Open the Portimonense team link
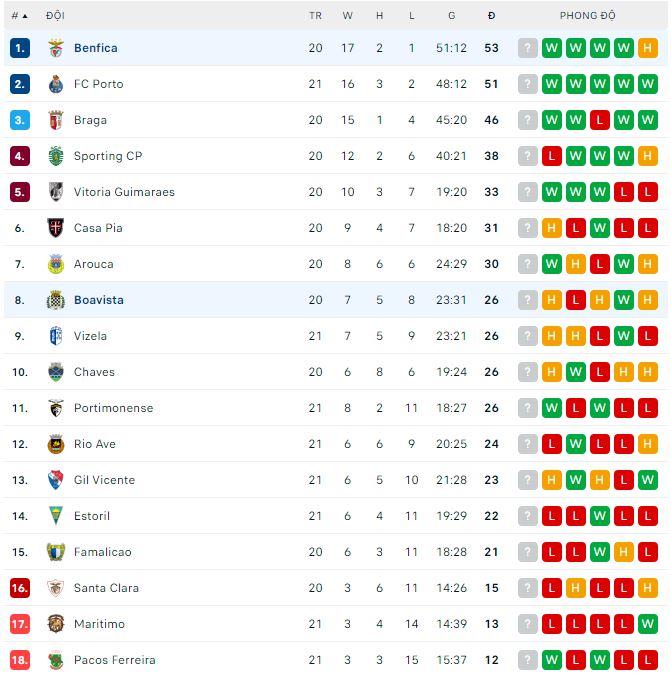Image resolution: width=671 pixels, height=676 pixels. click(113, 408)
